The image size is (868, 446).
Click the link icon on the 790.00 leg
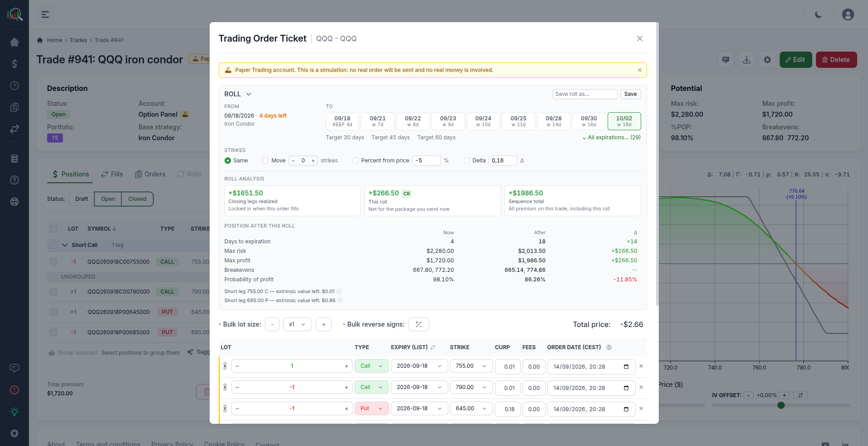225,387
